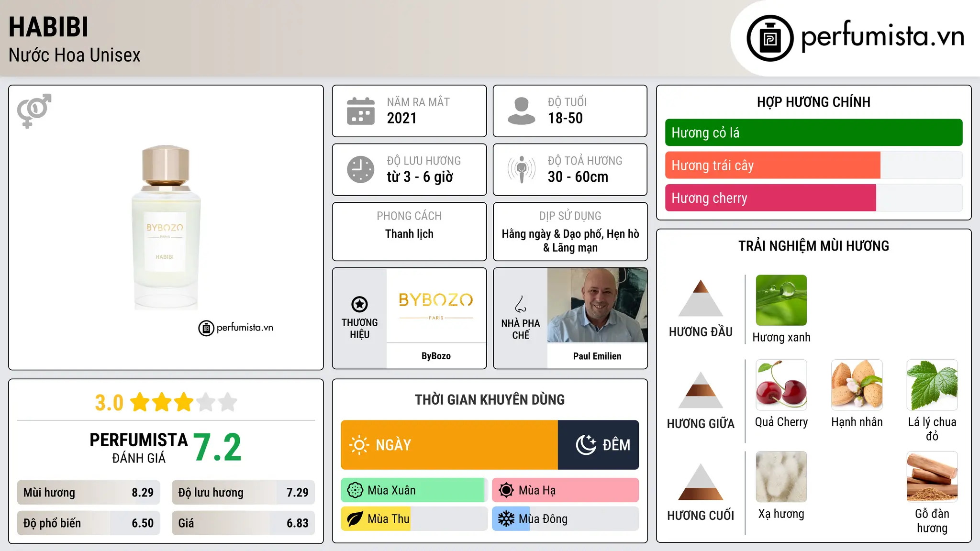The height and width of the screenshot is (551, 980).
Task: Click the Trải nghiệm mùi hương heading
Action: coord(813,246)
